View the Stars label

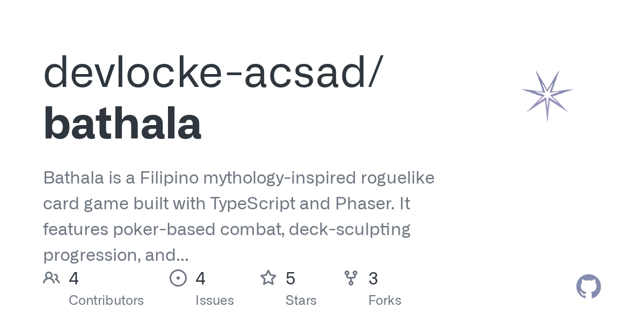(301, 300)
